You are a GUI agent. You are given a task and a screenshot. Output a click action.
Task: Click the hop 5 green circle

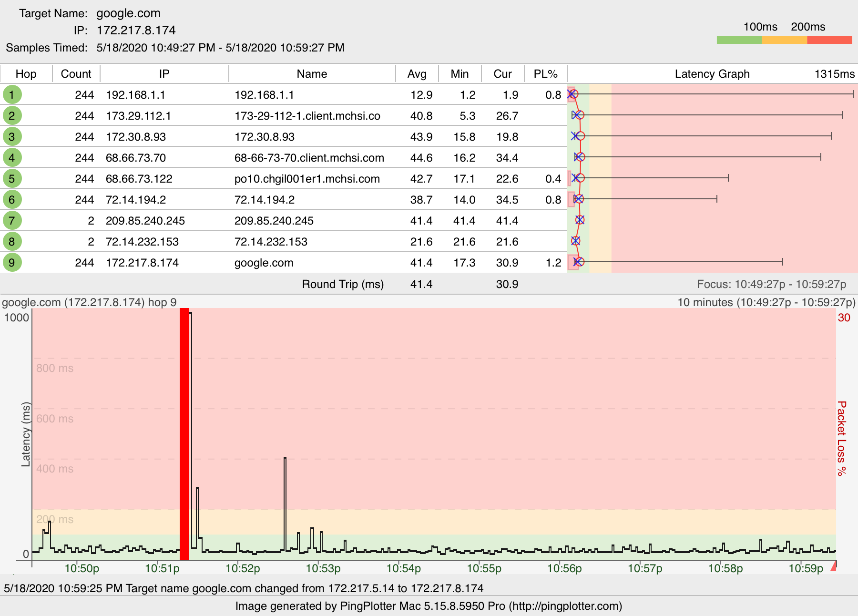click(x=12, y=179)
